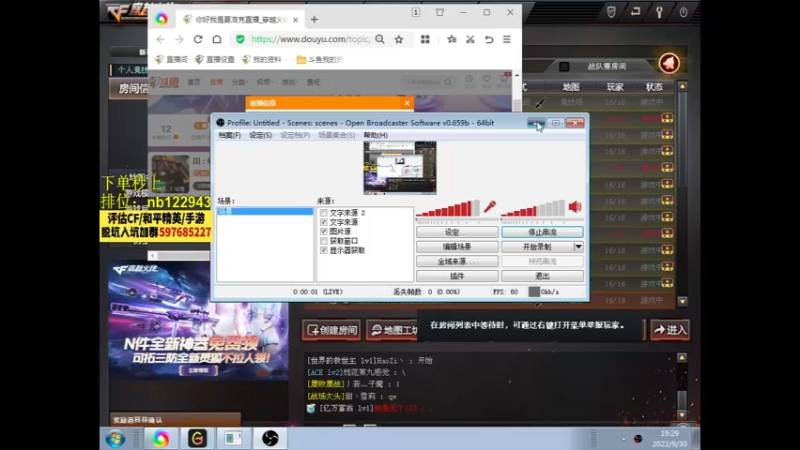The image size is (800, 450).
Task: Adjust the microphone volume meter
Action: tap(448, 208)
